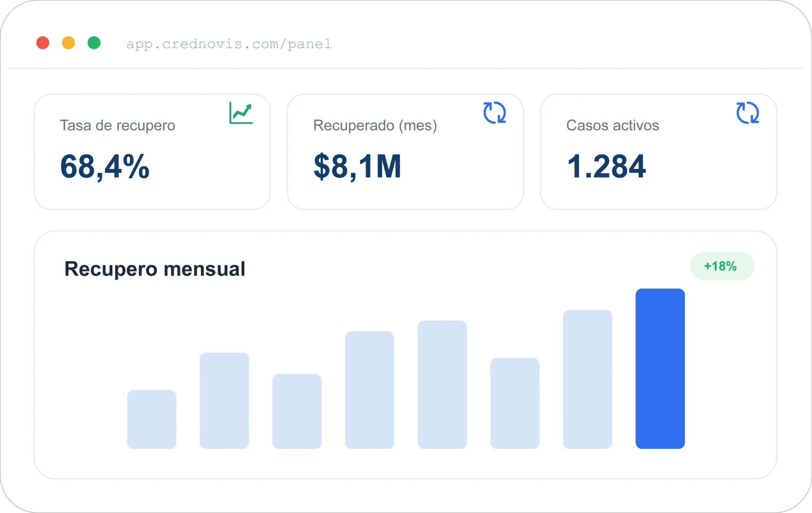Click the 68,4% value
The height and width of the screenshot is (513, 812).
pyautogui.click(x=105, y=167)
